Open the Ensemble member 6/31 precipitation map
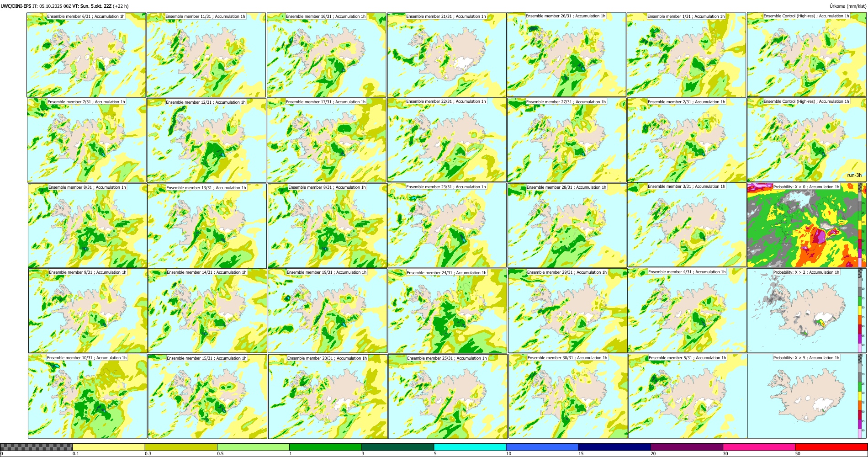This screenshot has width=868, height=457. 86,55
